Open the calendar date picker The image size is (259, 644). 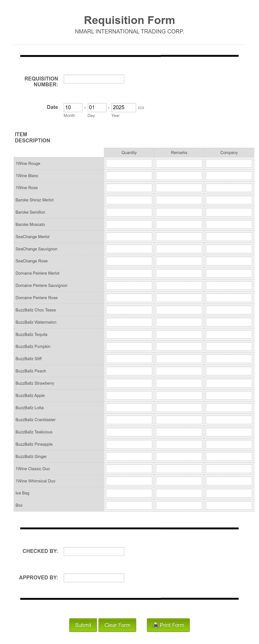pos(141,107)
